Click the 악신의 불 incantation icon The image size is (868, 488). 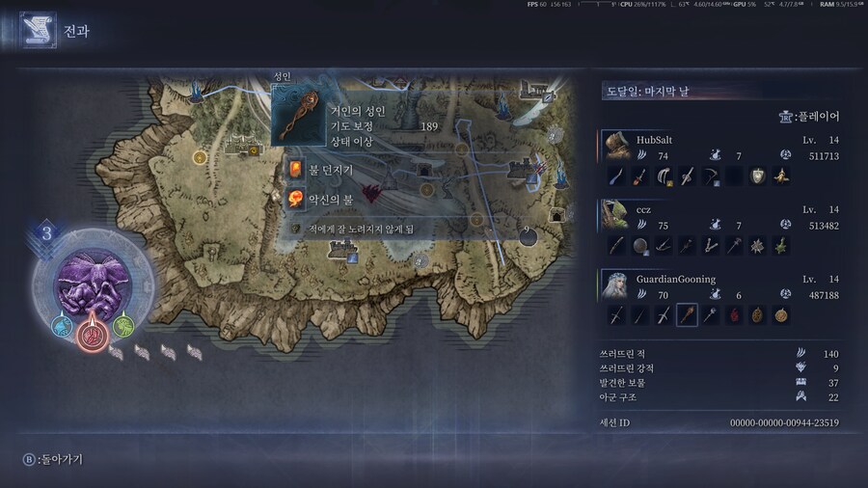(x=295, y=199)
